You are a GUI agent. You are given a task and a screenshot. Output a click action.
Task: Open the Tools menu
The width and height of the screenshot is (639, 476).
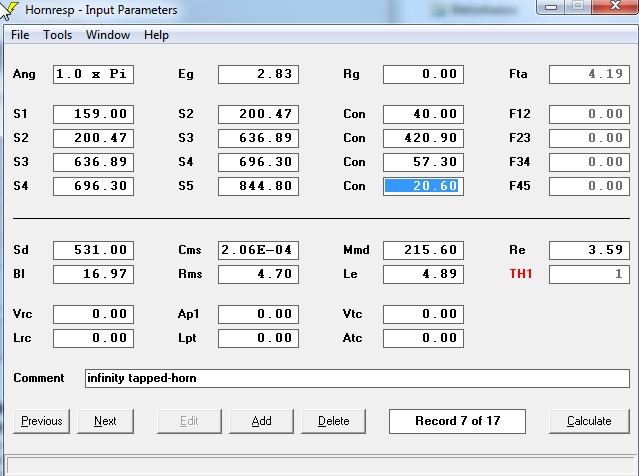57,35
